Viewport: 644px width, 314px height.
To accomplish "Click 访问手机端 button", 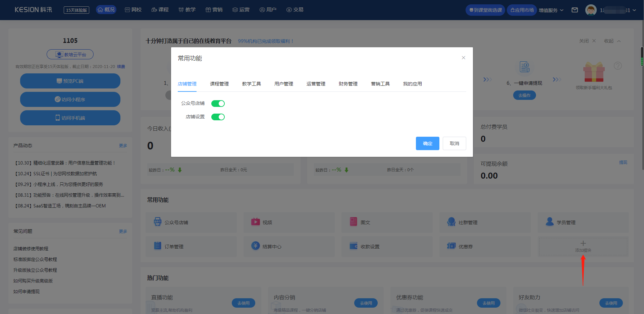I will point(70,118).
